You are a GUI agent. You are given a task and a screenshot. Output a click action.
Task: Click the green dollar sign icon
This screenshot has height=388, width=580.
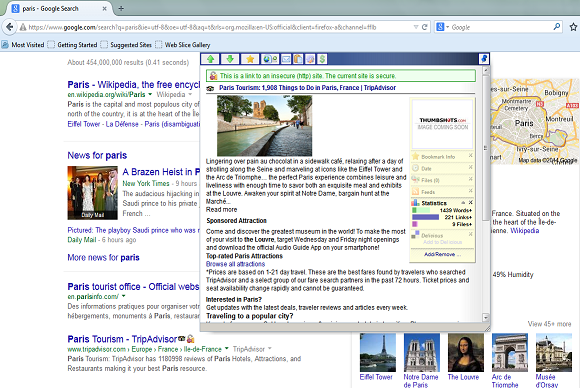click(322, 59)
